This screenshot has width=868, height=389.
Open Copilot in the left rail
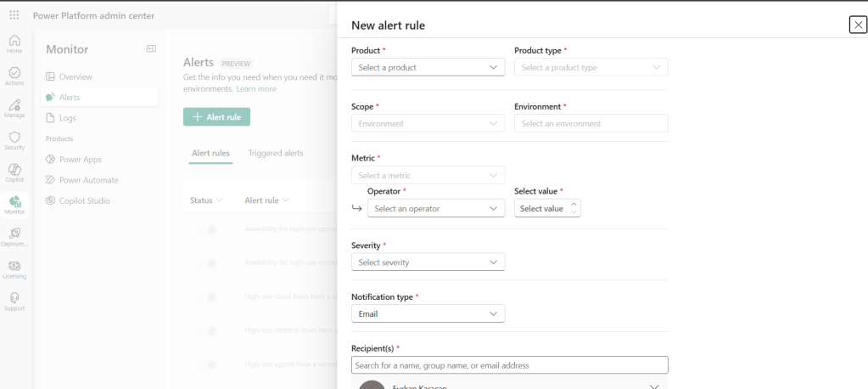coord(14,172)
